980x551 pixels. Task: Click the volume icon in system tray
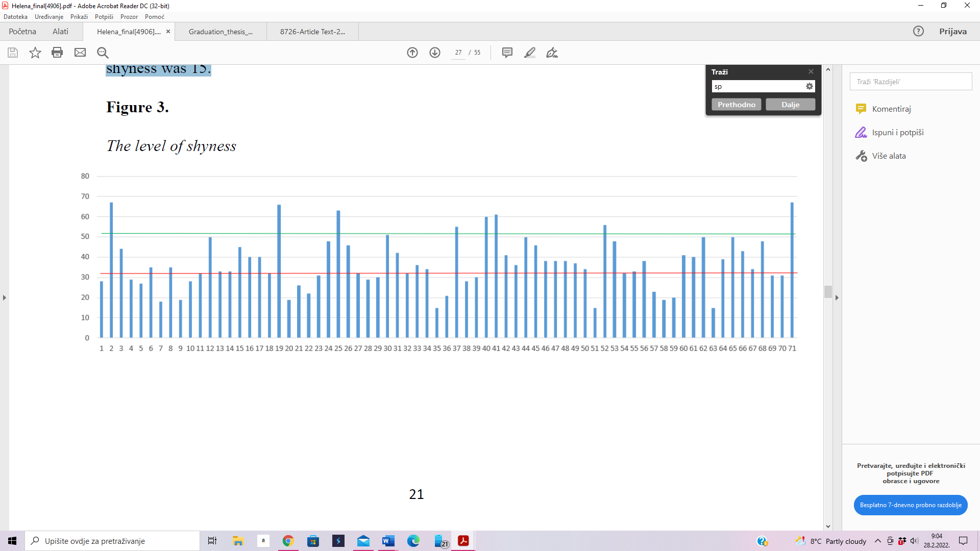(x=914, y=541)
